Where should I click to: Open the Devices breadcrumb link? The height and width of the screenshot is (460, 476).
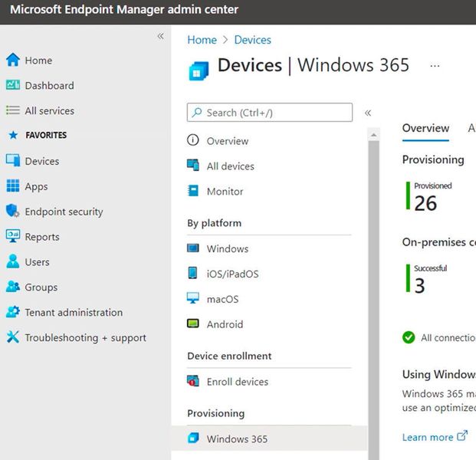click(253, 40)
